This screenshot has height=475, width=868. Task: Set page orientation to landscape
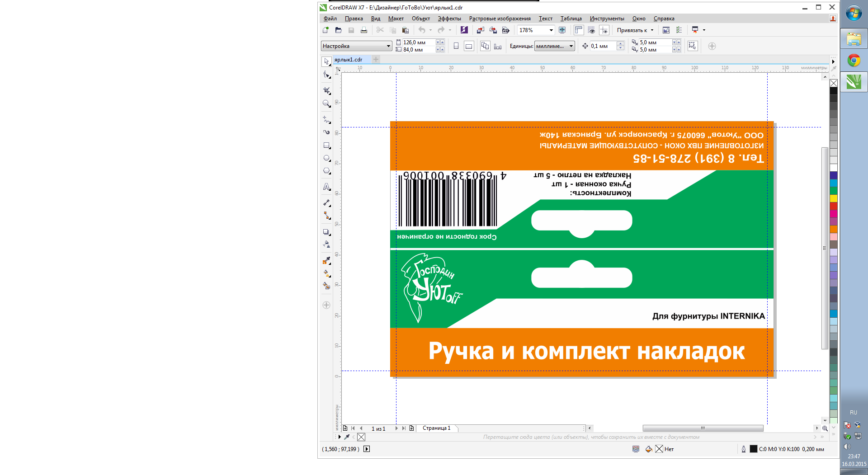[x=469, y=46]
